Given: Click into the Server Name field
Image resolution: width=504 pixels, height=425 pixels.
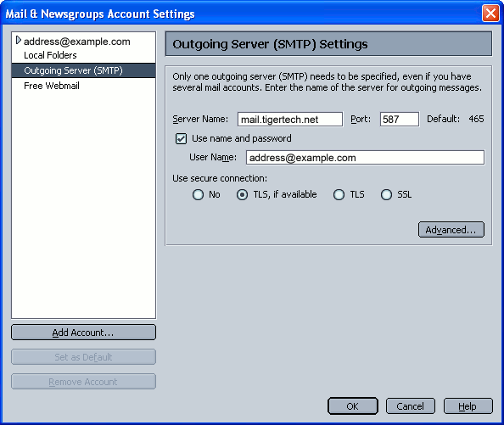Looking at the screenshot, I should (x=290, y=119).
